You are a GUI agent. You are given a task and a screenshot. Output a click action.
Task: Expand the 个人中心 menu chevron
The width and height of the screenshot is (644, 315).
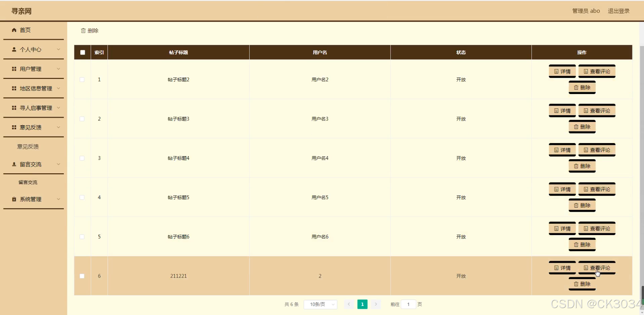tap(58, 49)
